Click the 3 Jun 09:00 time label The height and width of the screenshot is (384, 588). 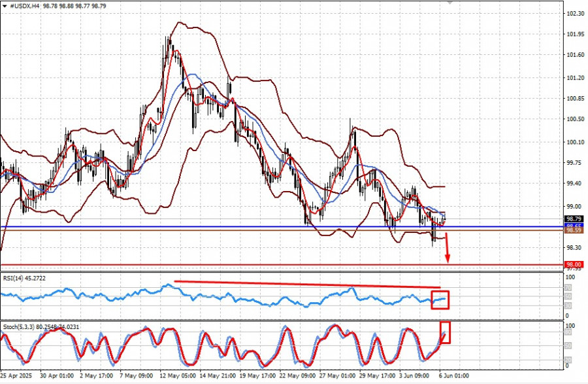point(414,375)
